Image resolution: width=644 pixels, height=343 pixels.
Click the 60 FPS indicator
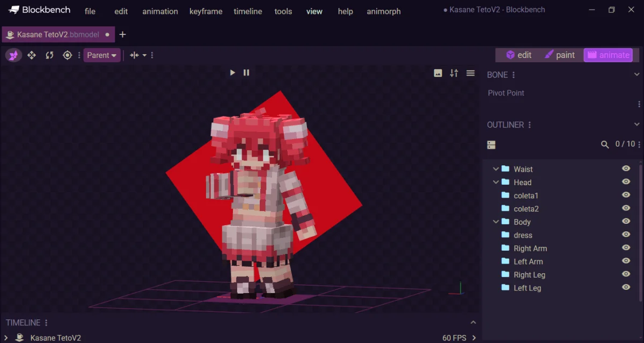[454, 338]
